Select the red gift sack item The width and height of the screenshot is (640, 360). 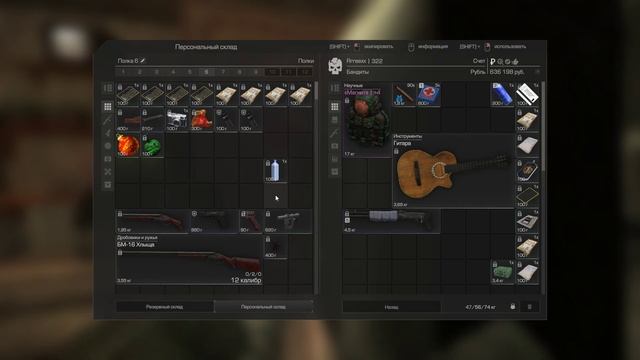coord(202,120)
